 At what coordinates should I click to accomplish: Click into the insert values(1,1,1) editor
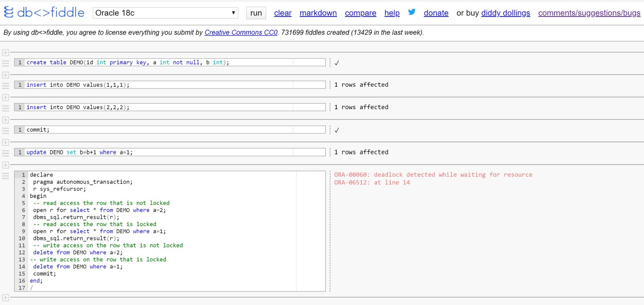pyautogui.click(x=170, y=85)
